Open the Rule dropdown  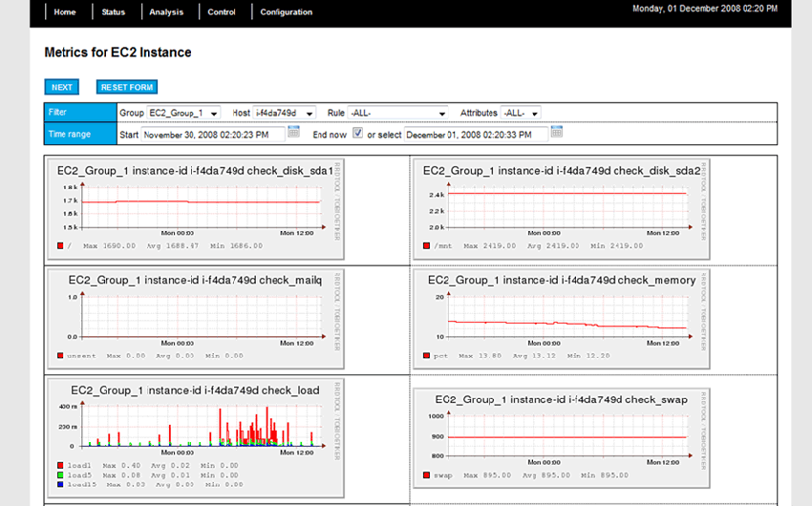[397, 113]
